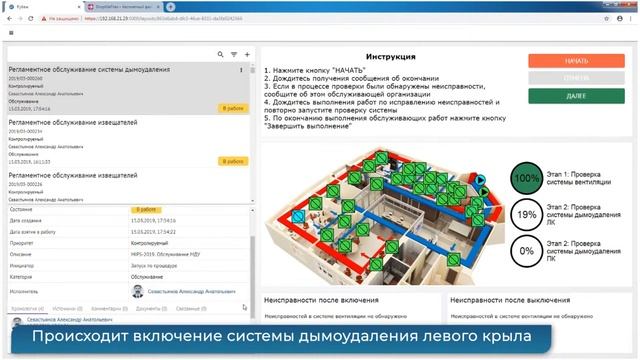This screenshot has height=360, width=640.
Task: Click the green ДАЛЕЕ button
Action: point(576,96)
